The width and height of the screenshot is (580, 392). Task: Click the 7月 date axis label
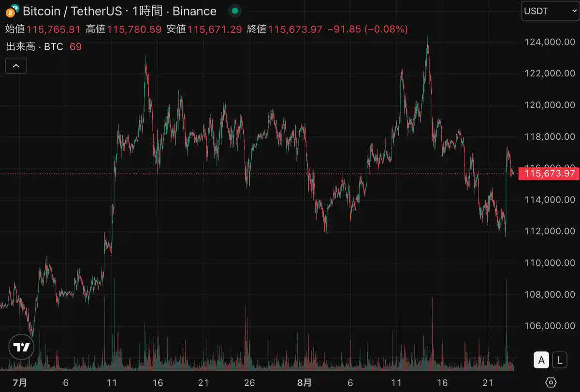point(20,382)
